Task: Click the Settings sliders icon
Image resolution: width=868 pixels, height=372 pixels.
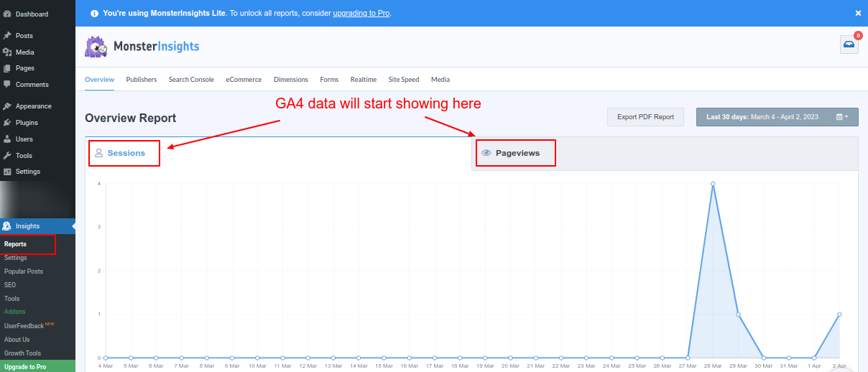Action: click(7, 172)
